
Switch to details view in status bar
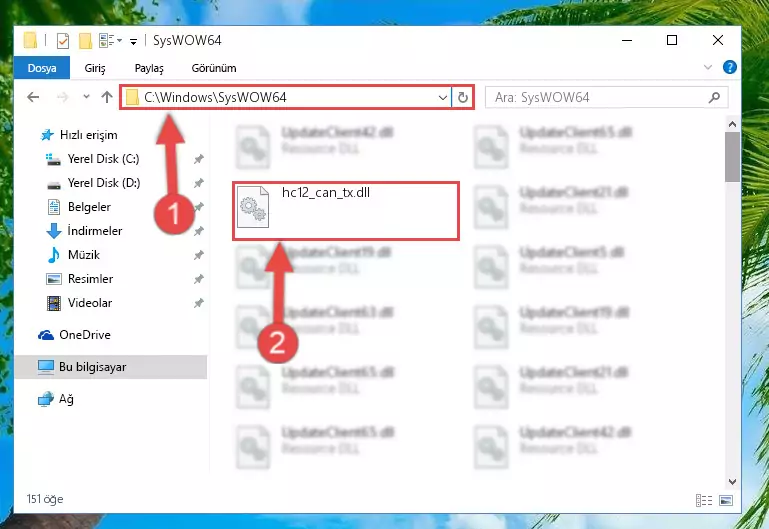tap(704, 501)
